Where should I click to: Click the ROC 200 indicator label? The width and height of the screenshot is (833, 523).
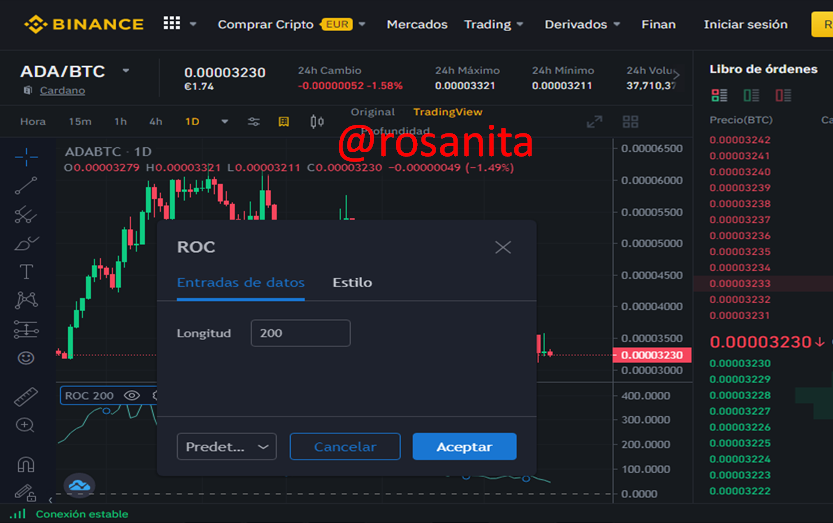tap(89, 395)
